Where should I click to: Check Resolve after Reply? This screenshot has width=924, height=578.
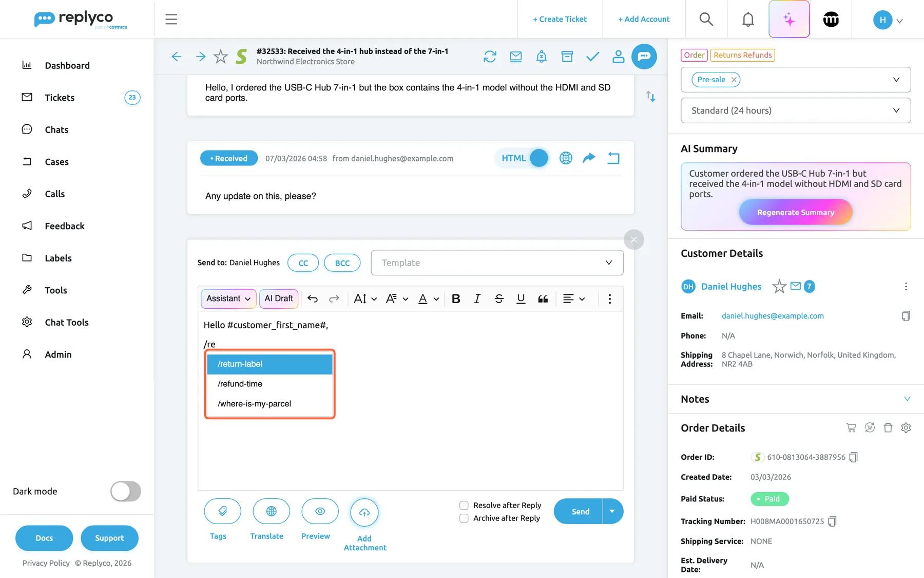tap(464, 506)
